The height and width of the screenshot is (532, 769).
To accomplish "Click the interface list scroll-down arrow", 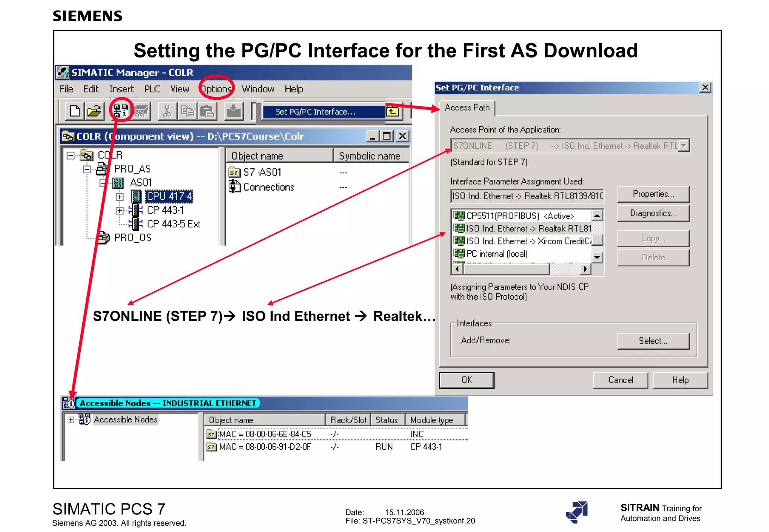I will click(597, 257).
